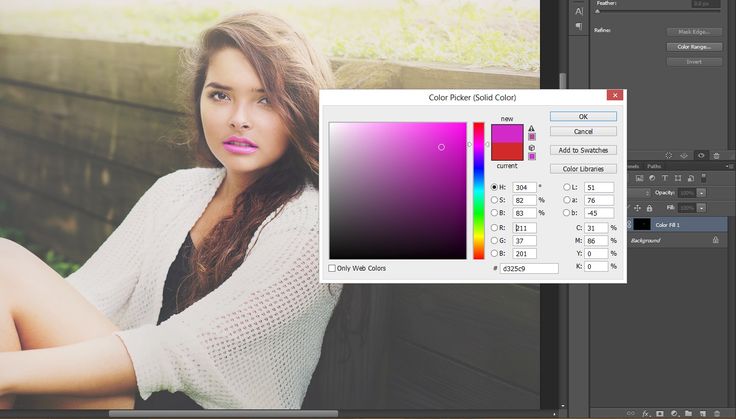Delete layer using the trash icon
The image size is (736, 419).
(x=718, y=411)
